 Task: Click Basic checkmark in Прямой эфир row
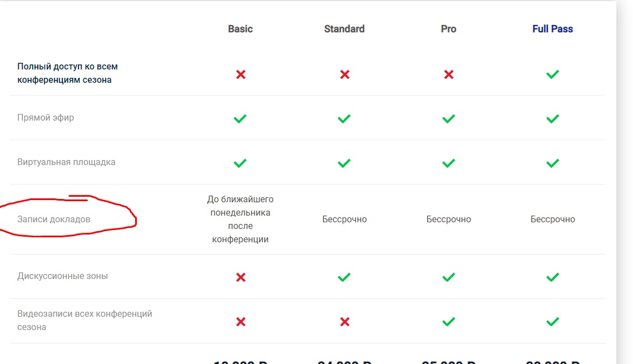click(240, 118)
